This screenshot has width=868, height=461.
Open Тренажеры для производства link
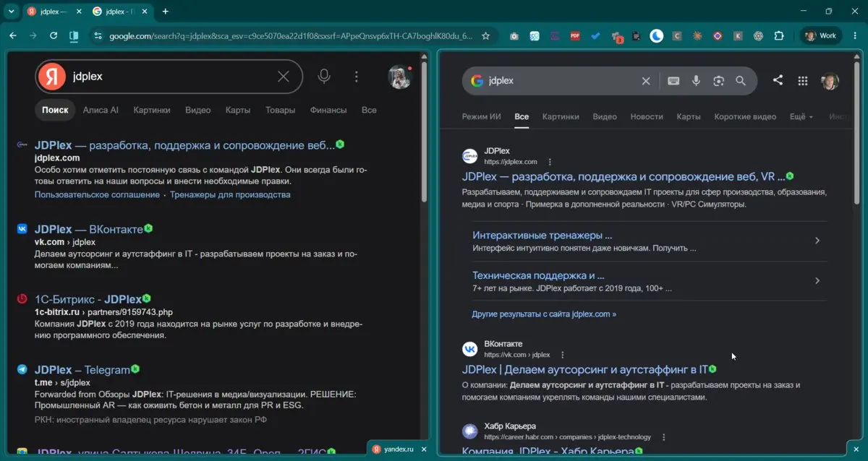tap(230, 194)
